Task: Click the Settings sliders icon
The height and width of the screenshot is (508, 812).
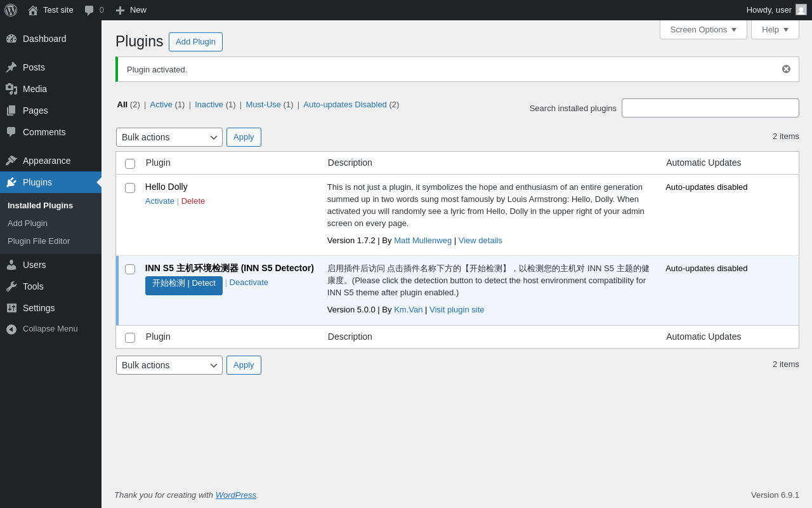Action: [11, 308]
